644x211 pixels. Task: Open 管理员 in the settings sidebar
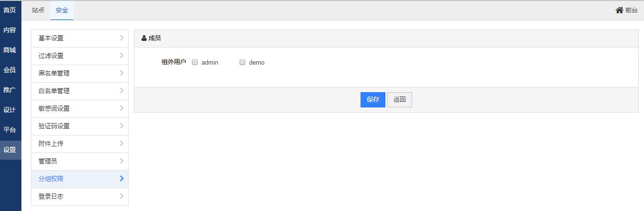(x=48, y=161)
